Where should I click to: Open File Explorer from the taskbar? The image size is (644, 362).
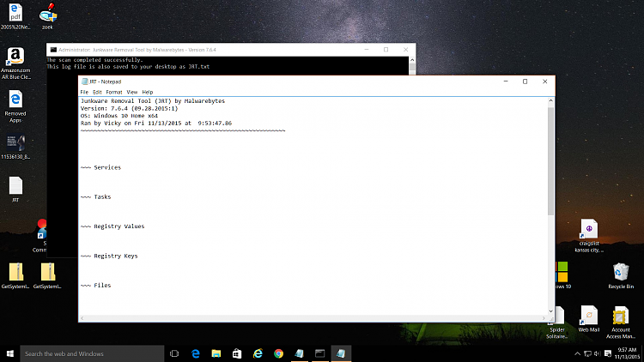[216, 353]
